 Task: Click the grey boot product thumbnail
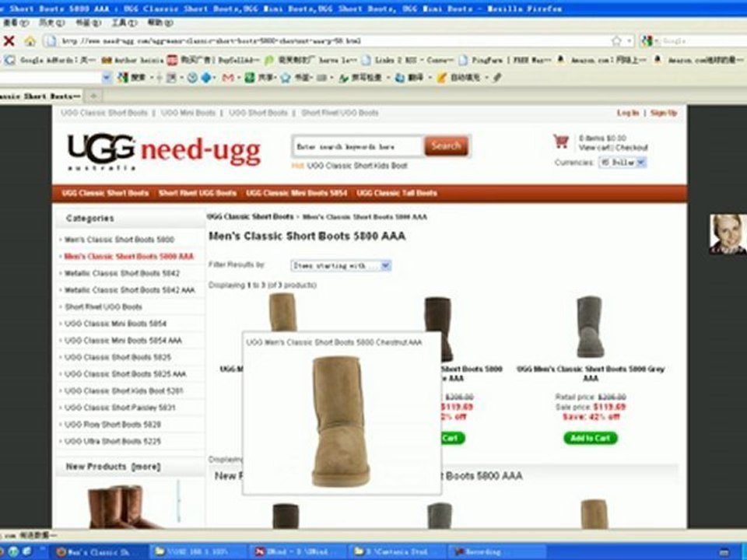[590, 327]
